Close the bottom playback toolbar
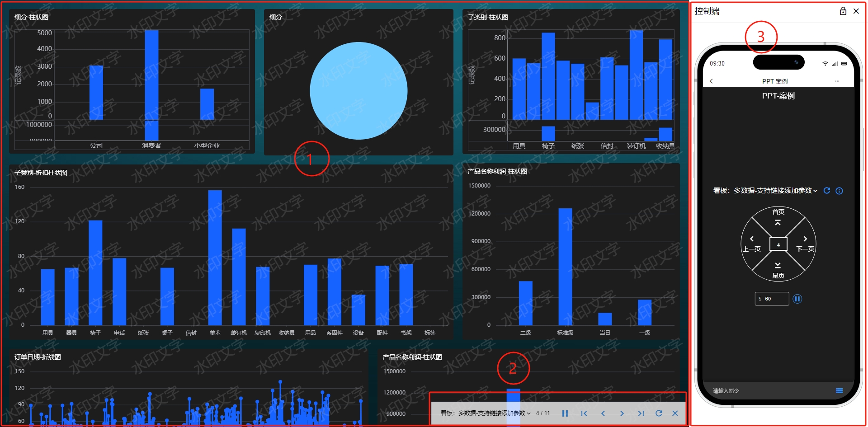Image resolution: width=868 pixels, height=427 pixels. (x=675, y=413)
